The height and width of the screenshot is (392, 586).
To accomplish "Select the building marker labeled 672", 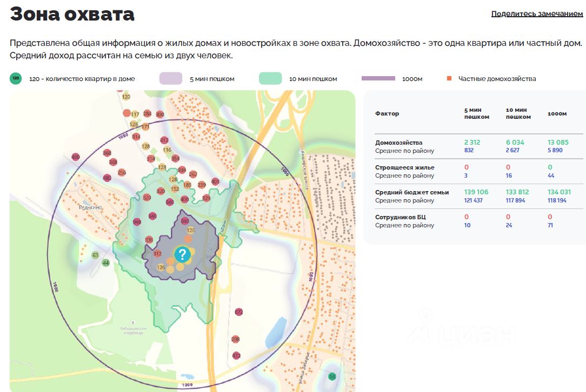I will pos(239,312).
